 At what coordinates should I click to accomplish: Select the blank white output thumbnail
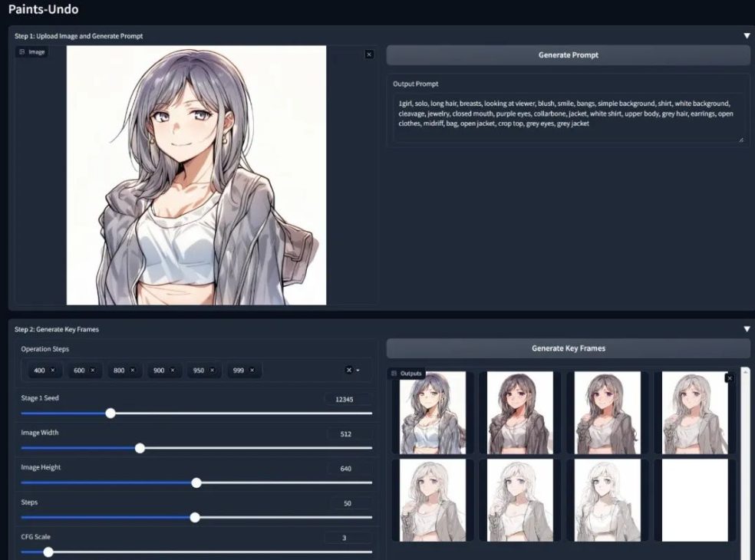click(694, 500)
